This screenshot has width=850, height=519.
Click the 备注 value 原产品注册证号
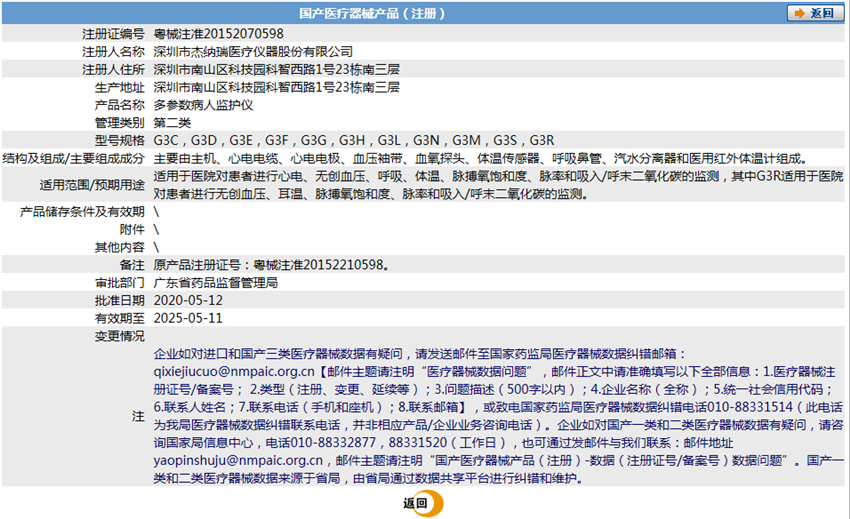[272, 265]
